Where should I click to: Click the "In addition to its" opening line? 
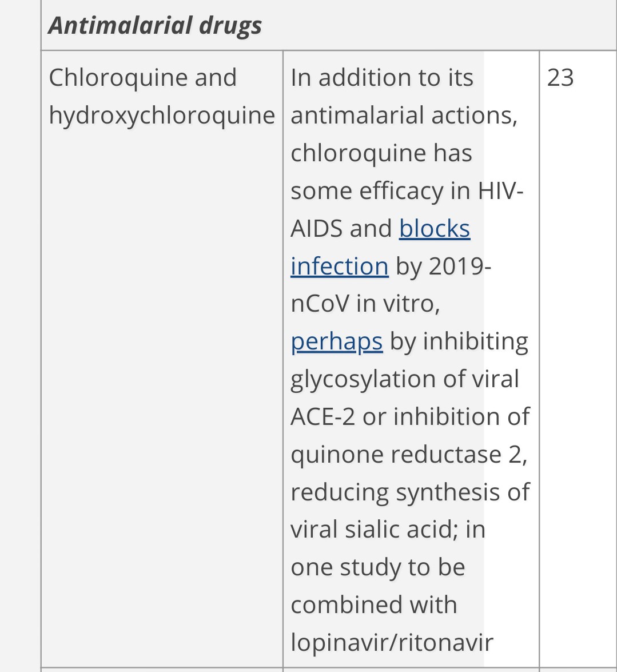(x=382, y=78)
